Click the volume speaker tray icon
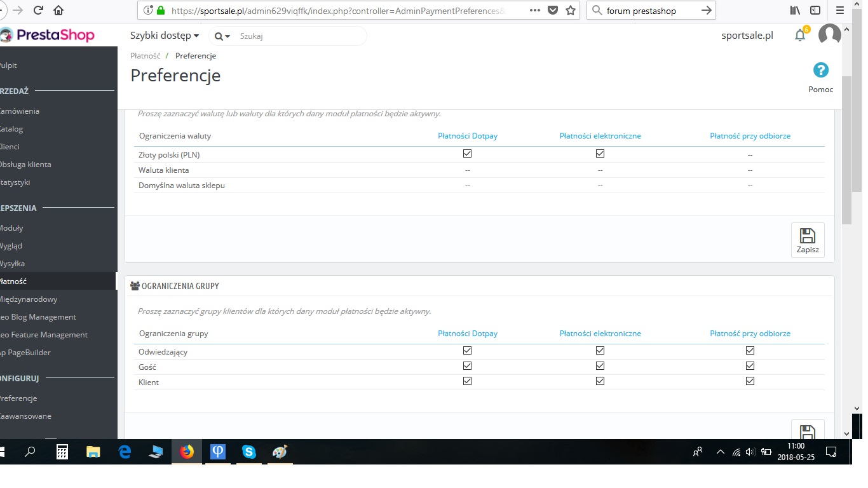Image resolution: width=868 pixels, height=488 pixels. tap(750, 452)
